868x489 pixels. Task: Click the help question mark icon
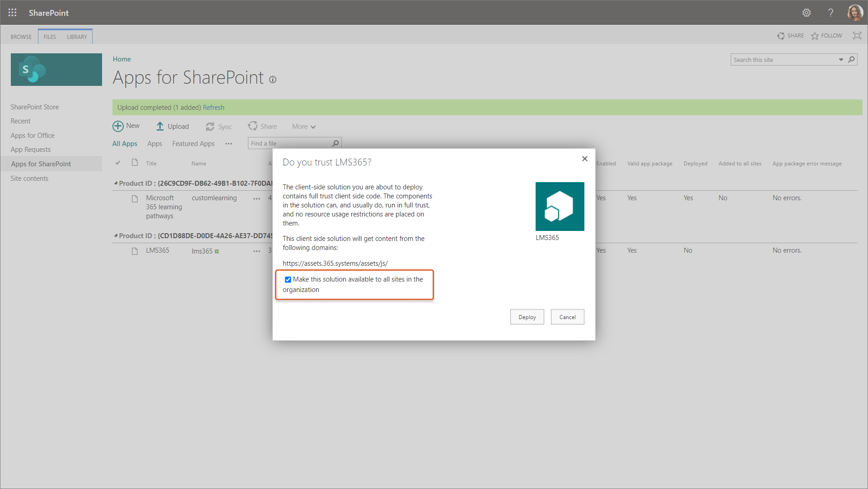[x=831, y=13]
